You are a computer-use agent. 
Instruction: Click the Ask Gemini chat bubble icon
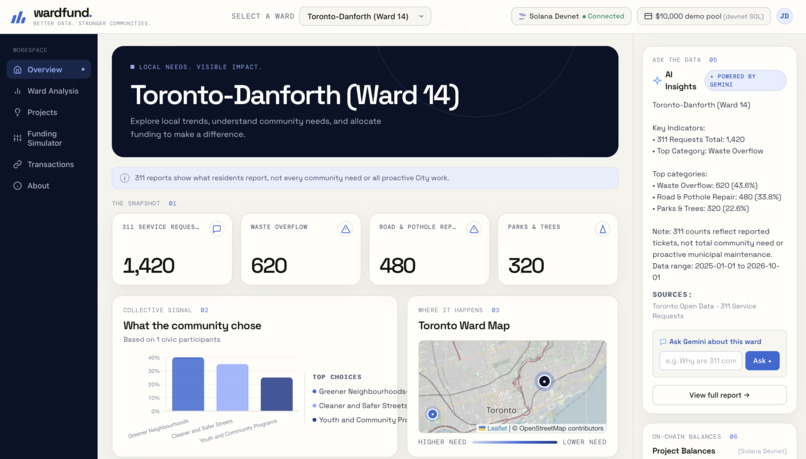coord(663,342)
